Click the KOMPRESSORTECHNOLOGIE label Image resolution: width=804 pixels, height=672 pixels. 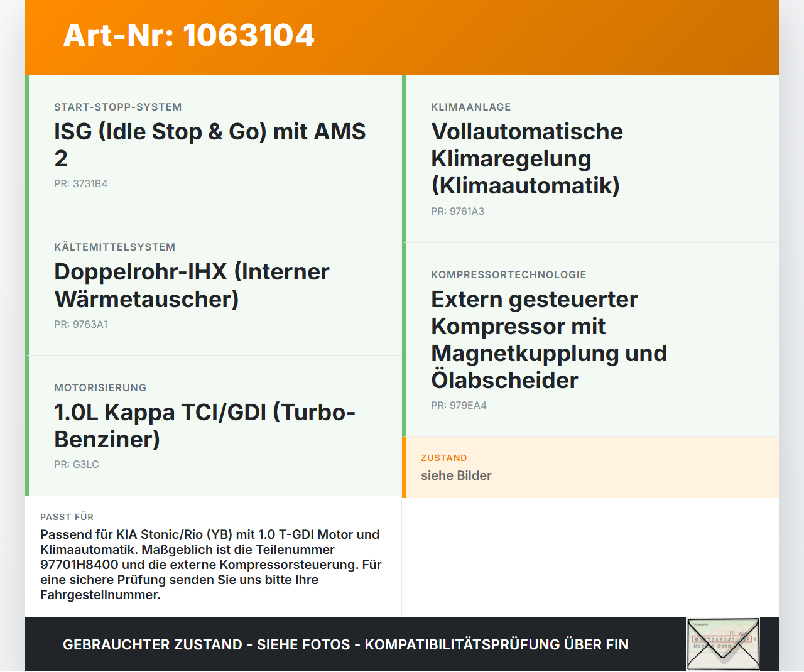click(509, 274)
